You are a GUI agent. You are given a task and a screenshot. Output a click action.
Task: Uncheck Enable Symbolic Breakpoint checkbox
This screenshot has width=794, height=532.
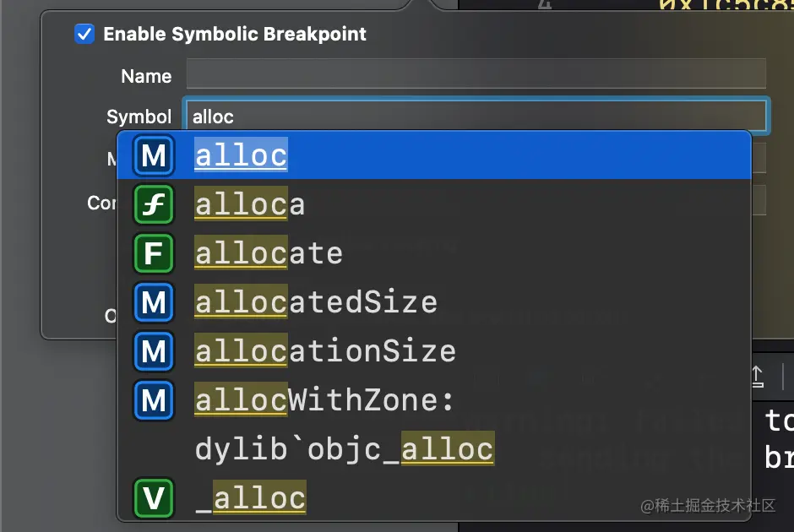(x=84, y=34)
